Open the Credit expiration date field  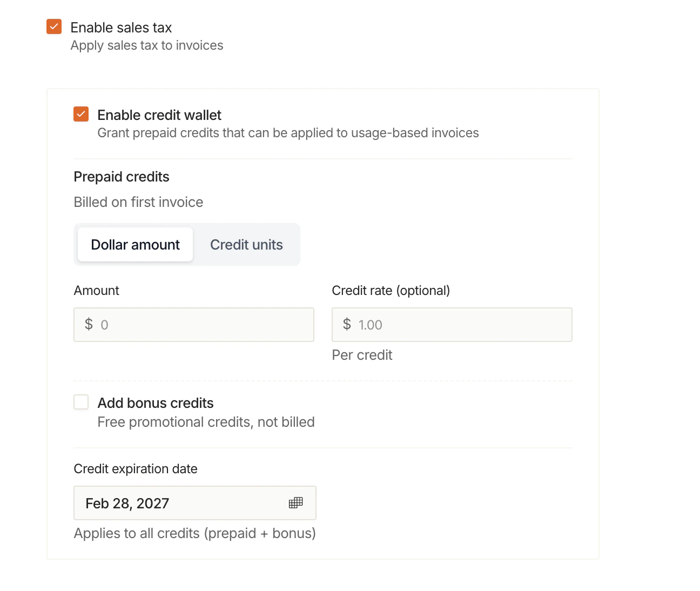click(194, 503)
